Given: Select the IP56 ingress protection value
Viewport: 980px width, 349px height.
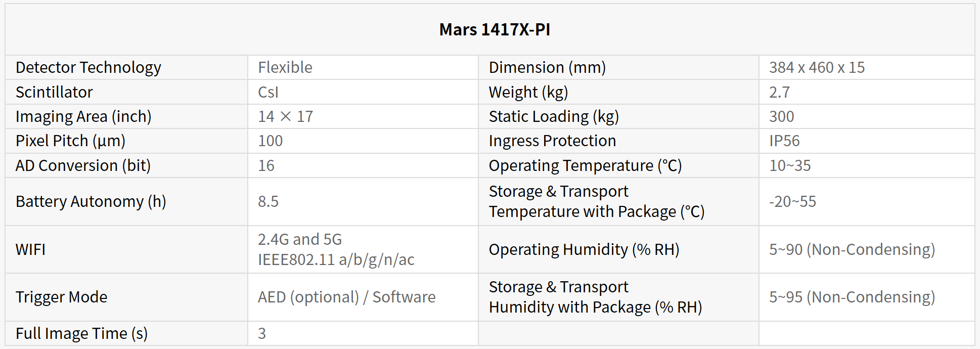Looking at the screenshot, I should click(784, 141).
